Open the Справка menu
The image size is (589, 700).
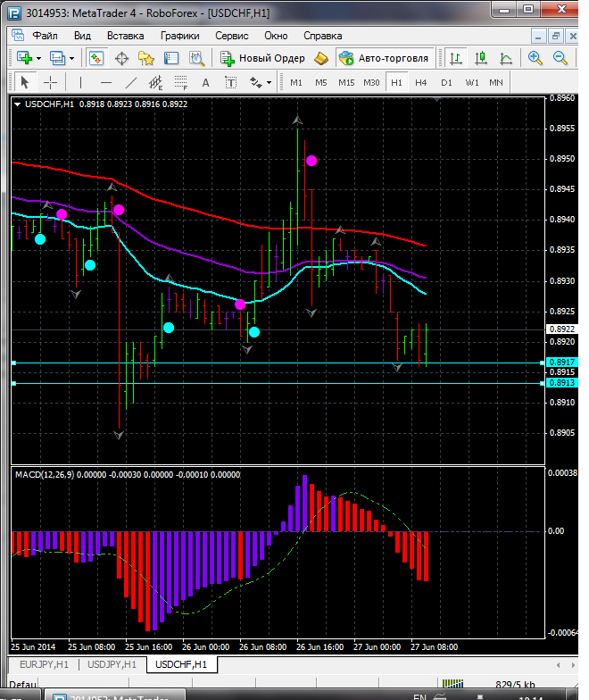323,36
